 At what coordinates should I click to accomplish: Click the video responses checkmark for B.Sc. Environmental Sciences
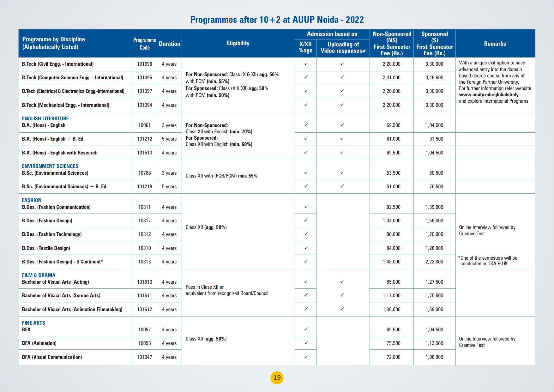[x=342, y=172]
